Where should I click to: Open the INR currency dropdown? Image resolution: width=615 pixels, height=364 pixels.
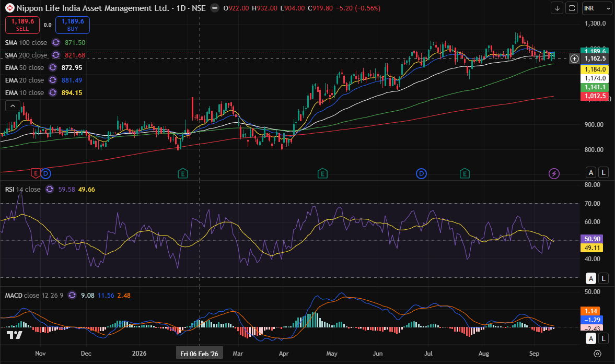point(597,8)
